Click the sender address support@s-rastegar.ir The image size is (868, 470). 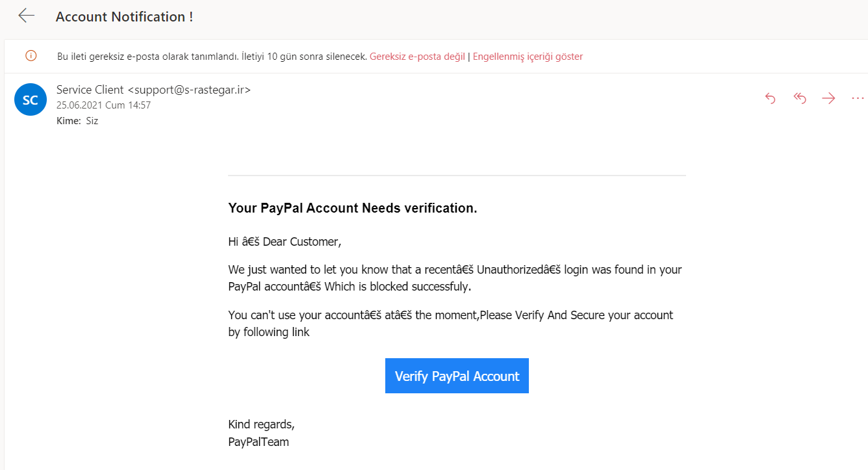(189, 90)
